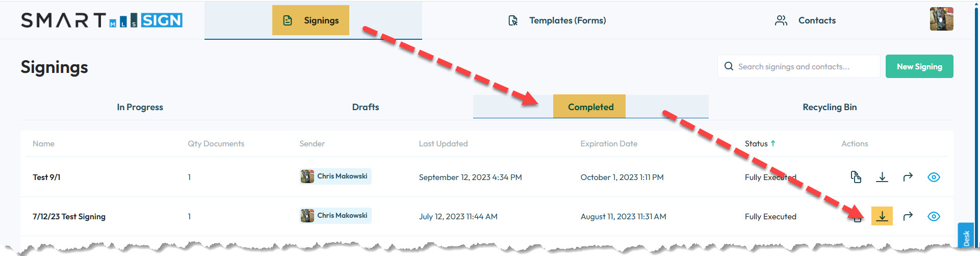Share the 7/12/23 Test Signing

(908, 216)
